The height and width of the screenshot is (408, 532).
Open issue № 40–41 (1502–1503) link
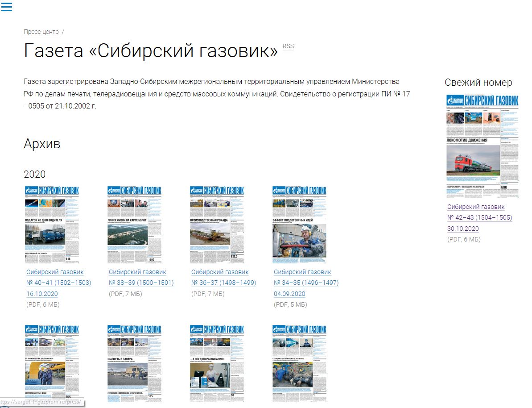[58, 283]
